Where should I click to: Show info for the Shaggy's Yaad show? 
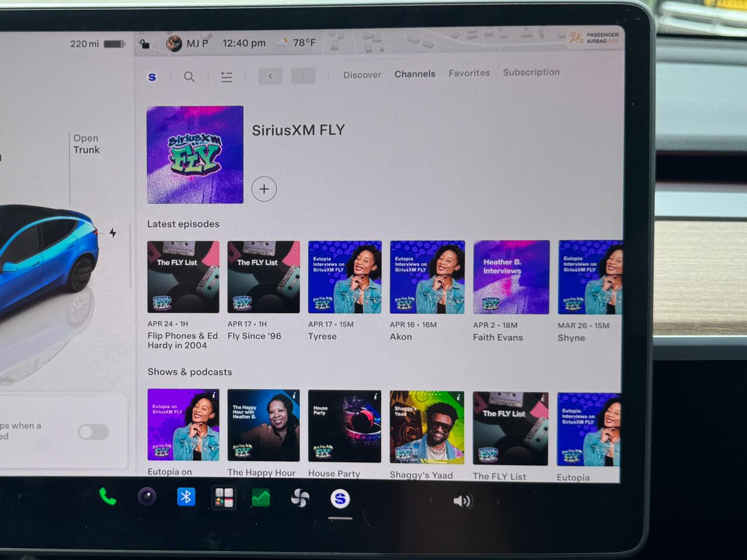click(x=459, y=398)
